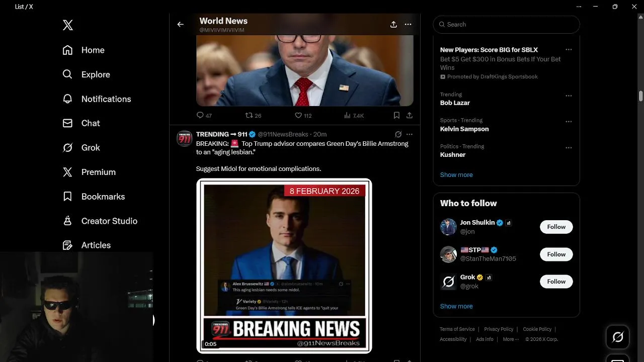This screenshot has height=362, width=644.
Task: Click the Articles icon in sidebar
Action: [x=67, y=245]
